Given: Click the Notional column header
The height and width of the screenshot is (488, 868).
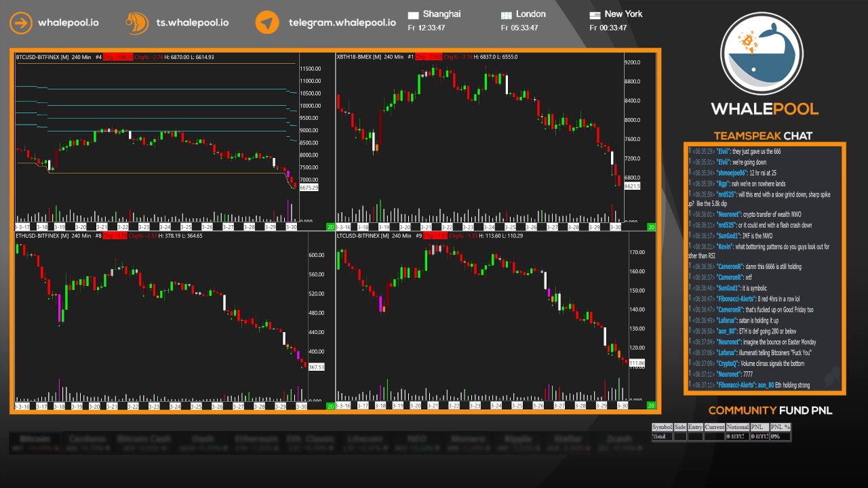Looking at the screenshot, I should pyautogui.click(x=738, y=428).
